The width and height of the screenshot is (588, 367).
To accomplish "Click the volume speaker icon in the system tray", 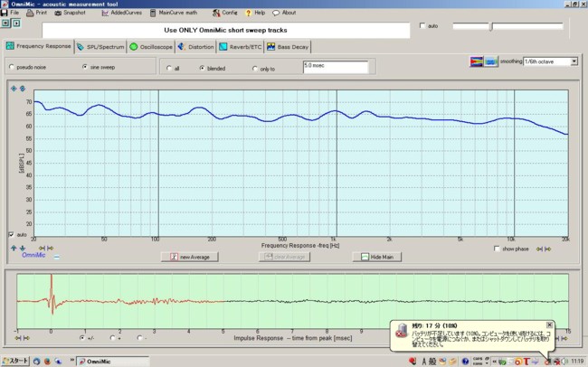I will click(564, 362).
